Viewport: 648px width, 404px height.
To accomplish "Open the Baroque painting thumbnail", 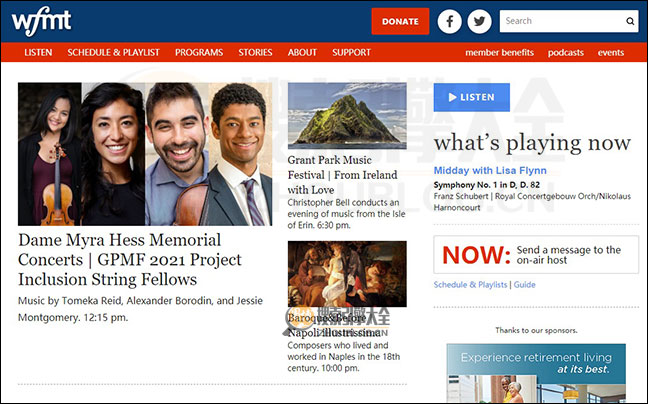I will 347,274.
